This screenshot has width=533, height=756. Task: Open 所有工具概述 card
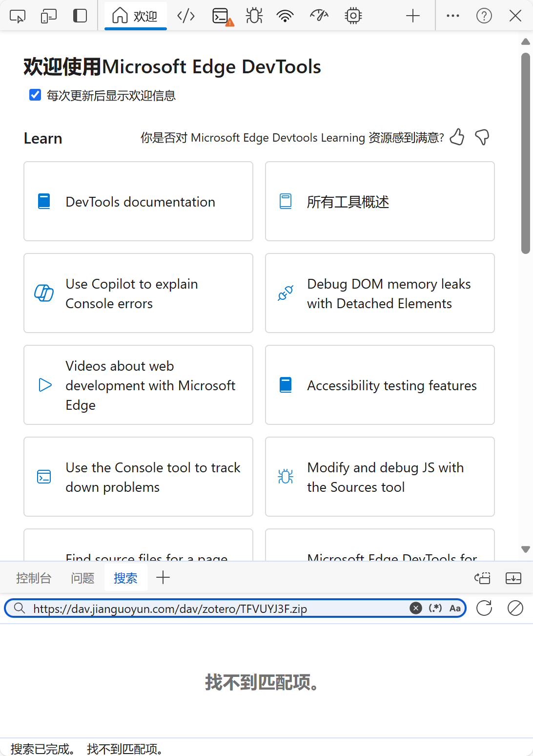380,201
